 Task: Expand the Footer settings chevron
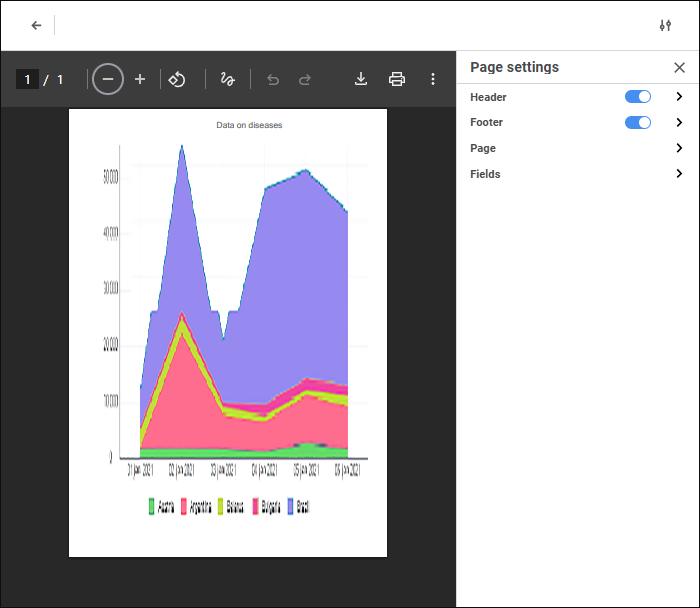pos(679,123)
